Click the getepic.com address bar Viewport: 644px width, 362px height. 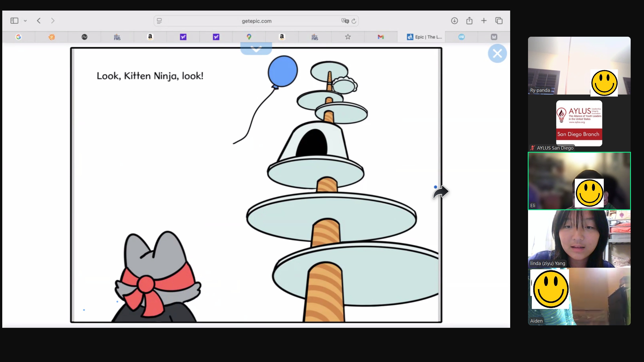coord(256,21)
